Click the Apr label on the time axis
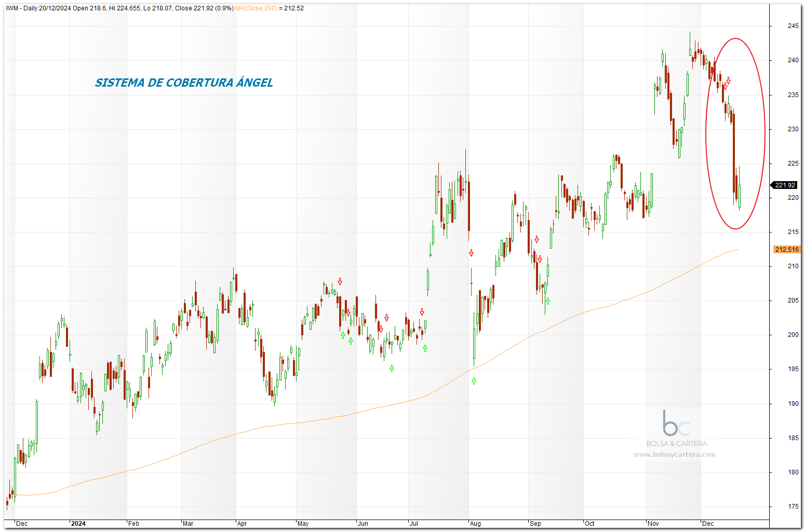This screenshot has width=805, height=532. 242,524
